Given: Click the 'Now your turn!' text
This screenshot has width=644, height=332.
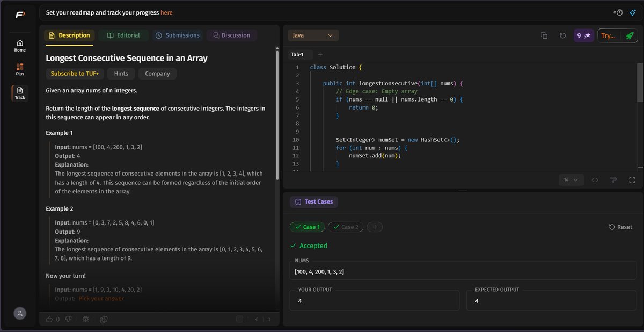Looking at the screenshot, I should (x=65, y=276).
